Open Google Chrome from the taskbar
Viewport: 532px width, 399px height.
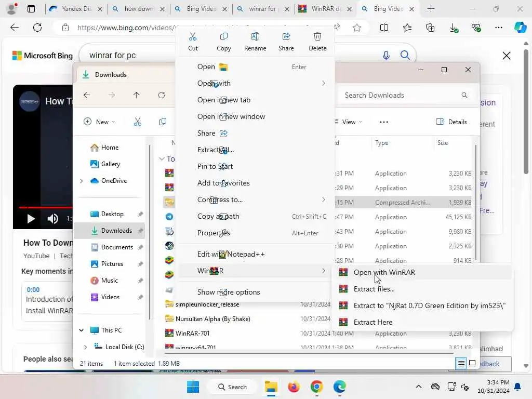[316, 387]
